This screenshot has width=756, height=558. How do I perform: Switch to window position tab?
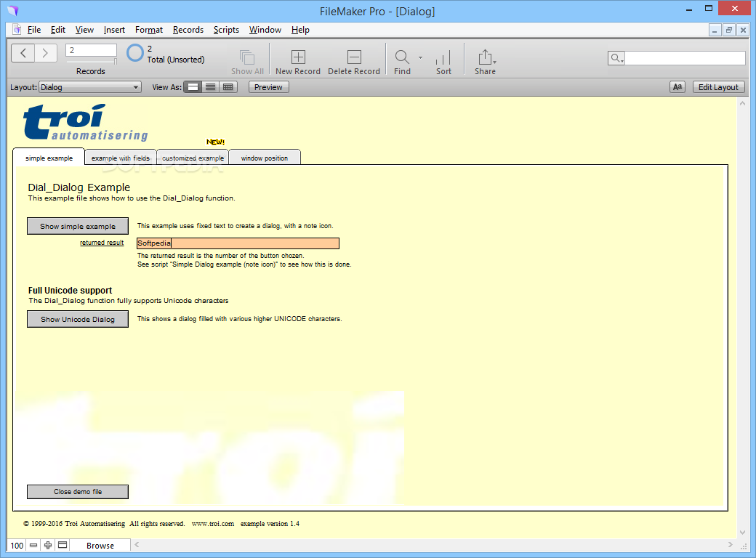[x=264, y=158]
